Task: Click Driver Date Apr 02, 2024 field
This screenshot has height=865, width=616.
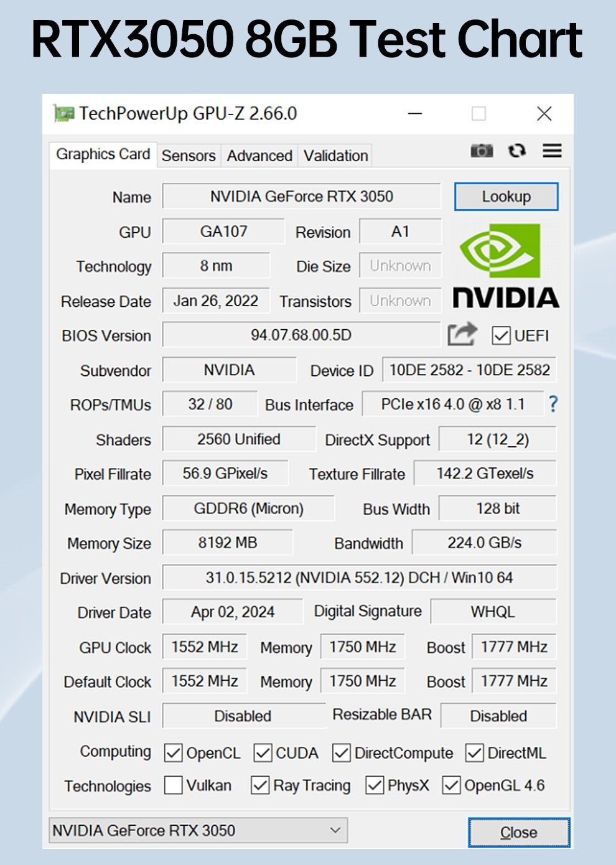Action: point(232,611)
